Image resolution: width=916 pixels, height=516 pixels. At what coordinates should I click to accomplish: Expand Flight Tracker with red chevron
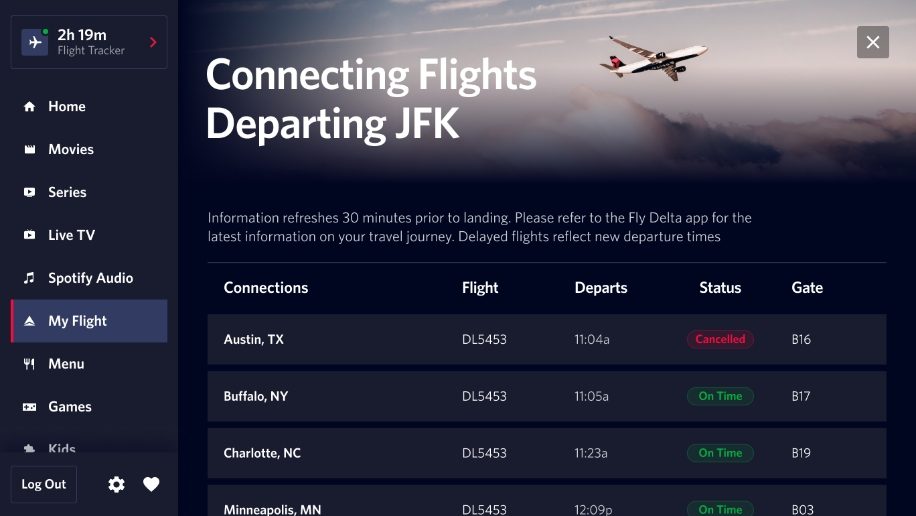(x=153, y=42)
